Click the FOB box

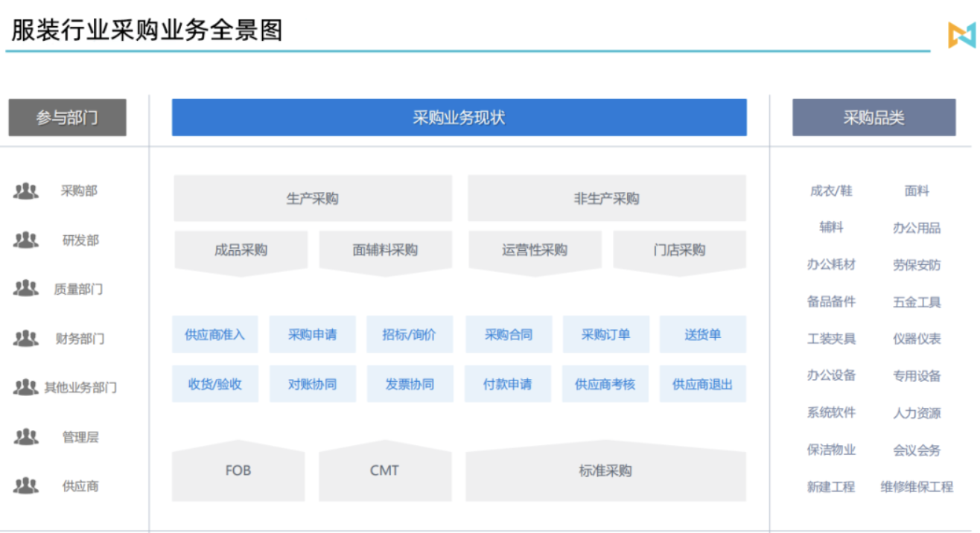[x=238, y=470]
